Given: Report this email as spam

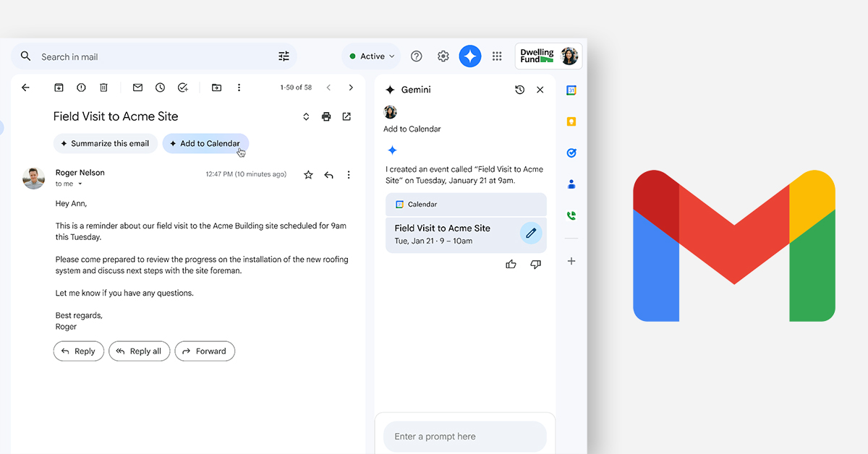Looking at the screenshot, I should [81, 87].
